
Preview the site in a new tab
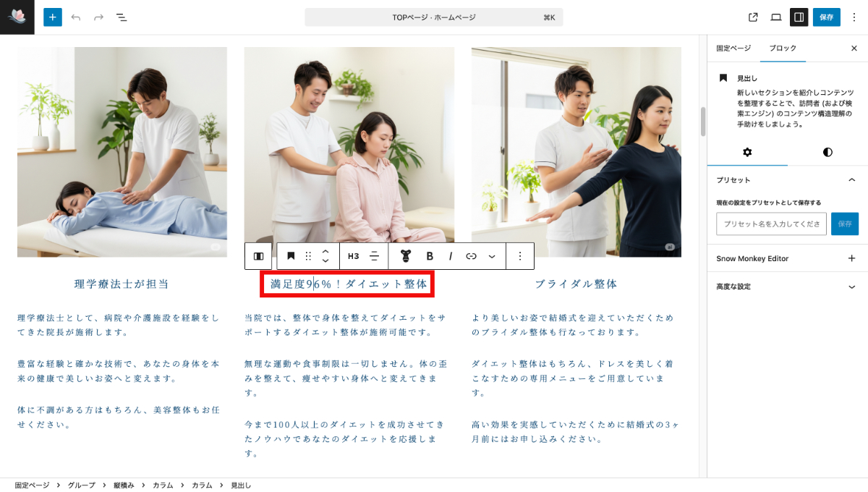[752, 16]
